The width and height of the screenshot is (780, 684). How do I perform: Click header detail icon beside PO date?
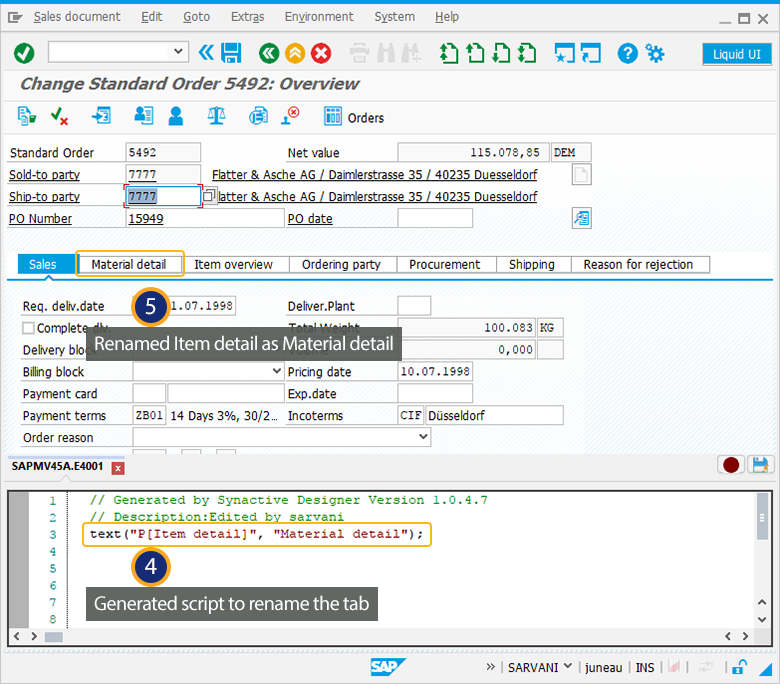581,218
